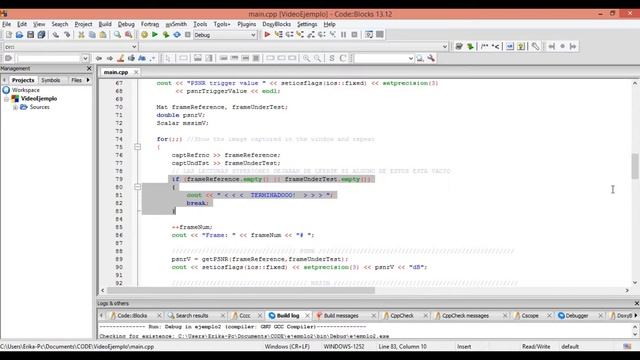This screenshot has height=360, width=640.
Task: Click the Abort build icon
Action: [188, 35]
